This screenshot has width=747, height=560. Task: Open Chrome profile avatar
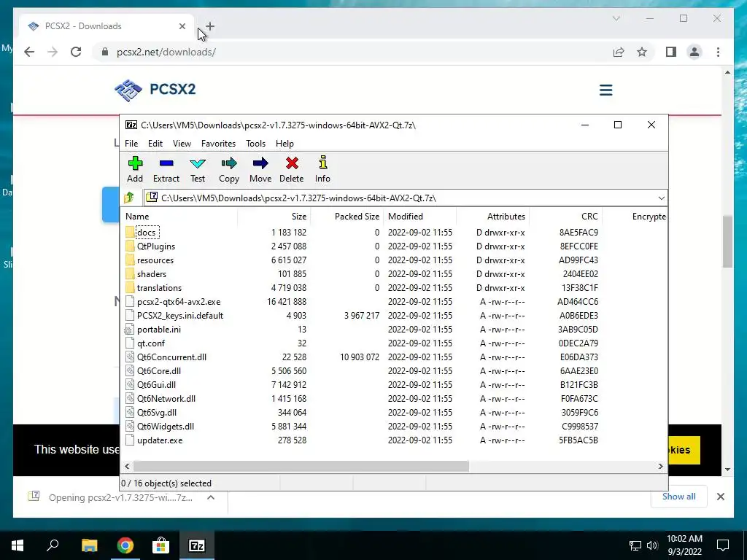pyautogui.click(x=694, y=52)
